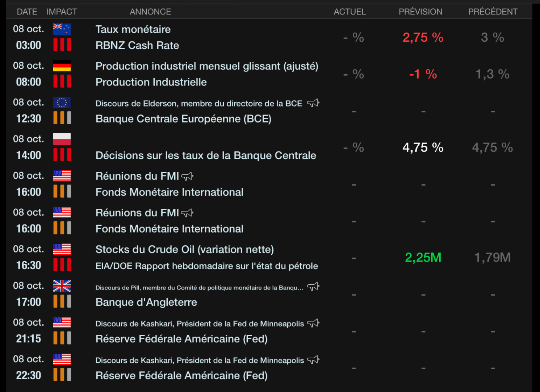Screen dimensions: 540x392
Task: Click red impact bars of RBNZ Cash Rate
Action: [62, 45]
